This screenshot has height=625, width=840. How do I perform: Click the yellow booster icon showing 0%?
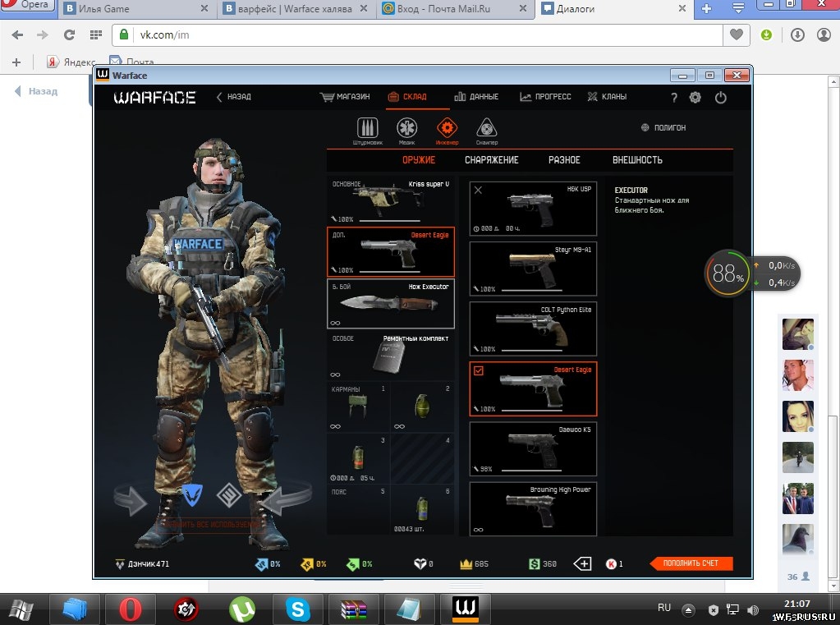[306, 564]
